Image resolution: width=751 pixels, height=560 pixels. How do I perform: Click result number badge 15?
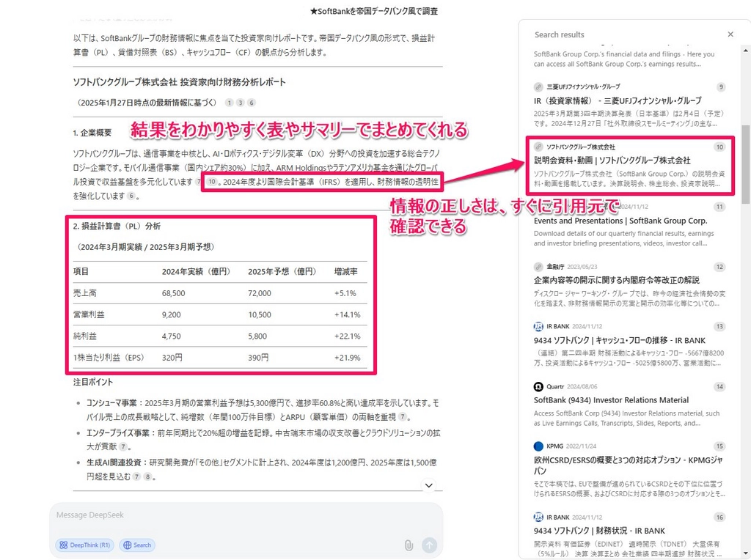(719, 446)
